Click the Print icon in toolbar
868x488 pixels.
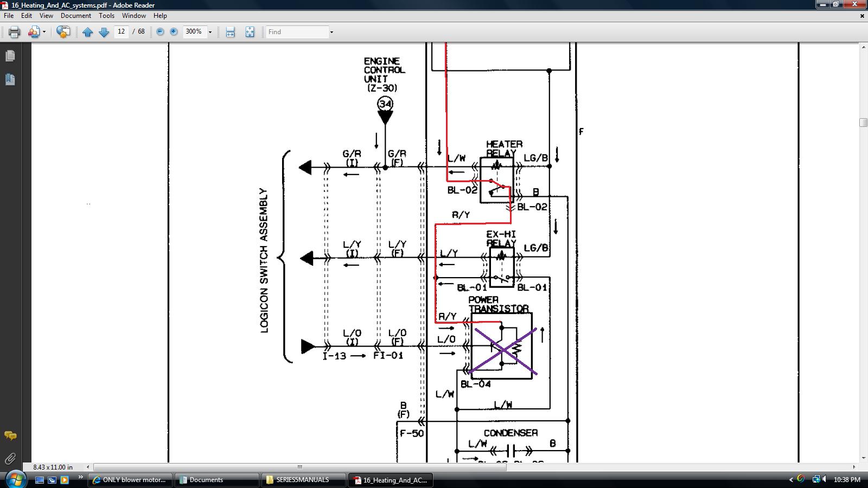[15, 32]
